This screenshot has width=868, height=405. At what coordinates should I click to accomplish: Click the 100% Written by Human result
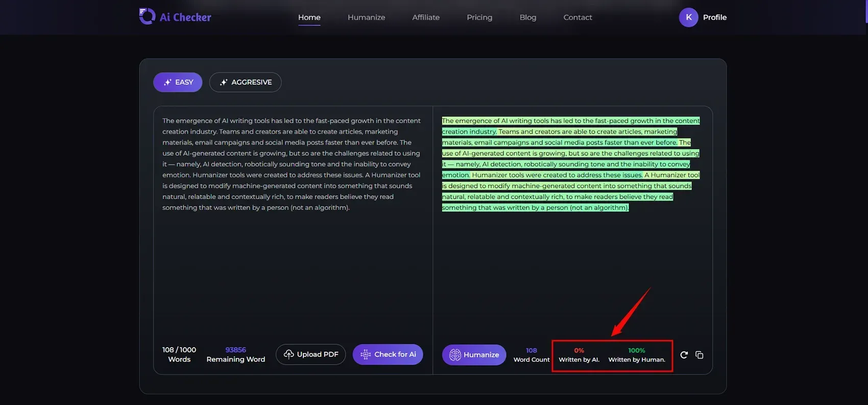point(637,355)
